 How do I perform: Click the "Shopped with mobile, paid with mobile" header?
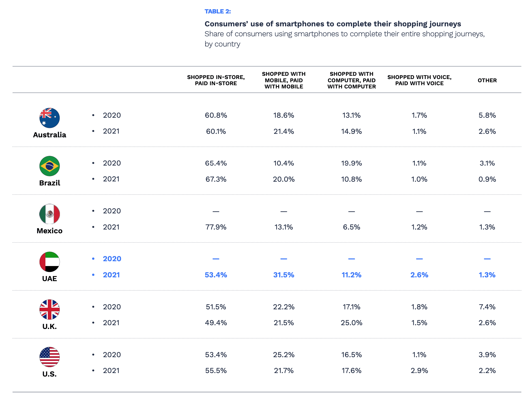point(284,80)
